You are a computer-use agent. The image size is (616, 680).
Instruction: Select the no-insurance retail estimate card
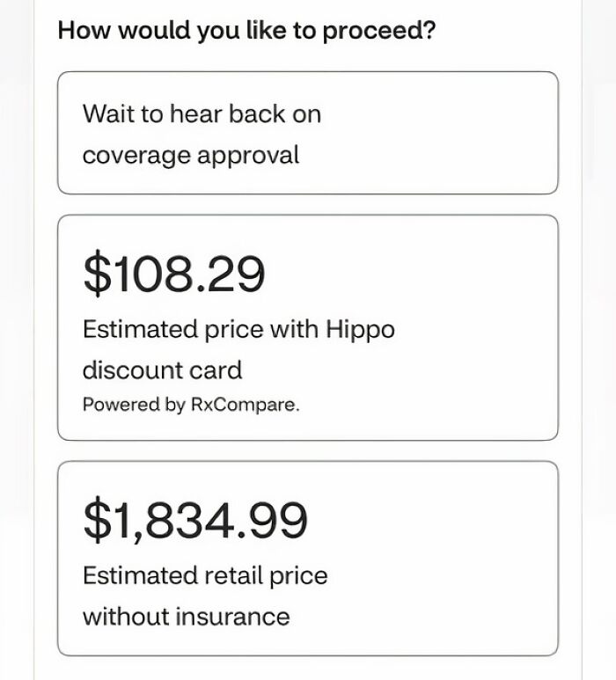308,559
